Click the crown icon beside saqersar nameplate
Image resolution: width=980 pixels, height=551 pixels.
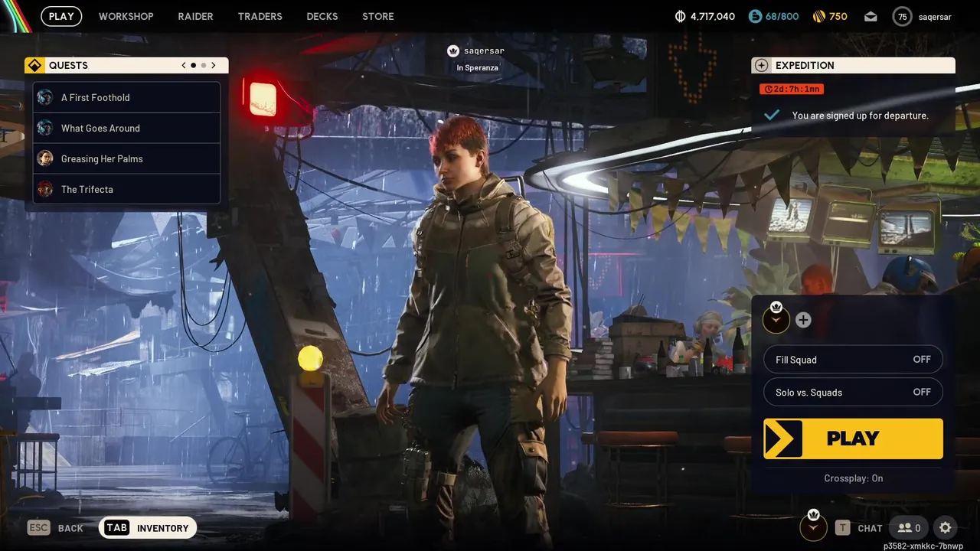click(453, 51)
